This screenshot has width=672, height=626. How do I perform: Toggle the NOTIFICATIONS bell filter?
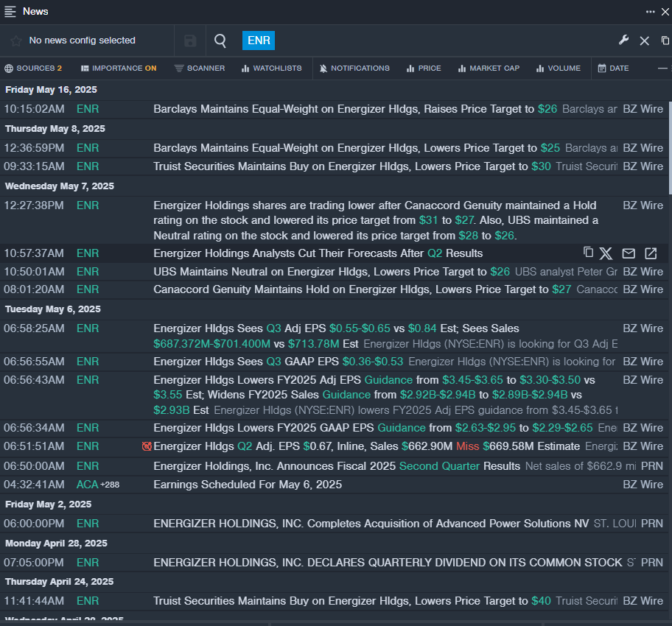(x=354, y=68)
